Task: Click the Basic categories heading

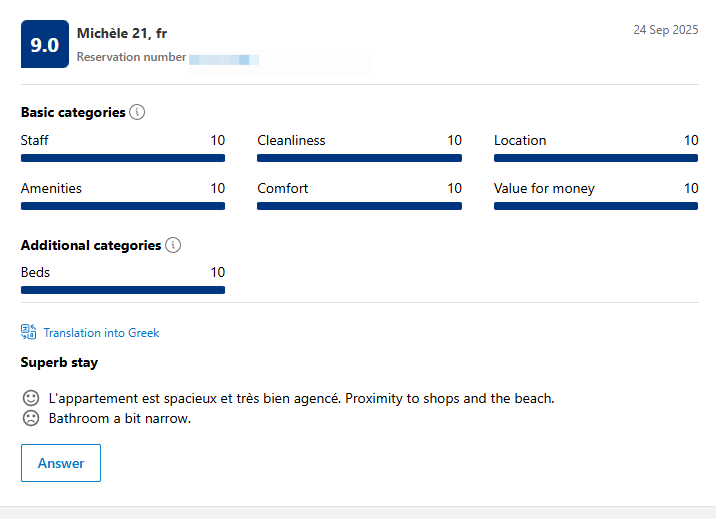Action: click(73, 112)
